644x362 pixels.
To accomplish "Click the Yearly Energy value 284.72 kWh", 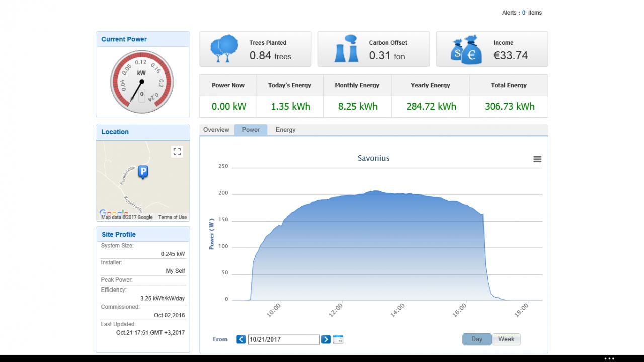I will pos(431,106).
